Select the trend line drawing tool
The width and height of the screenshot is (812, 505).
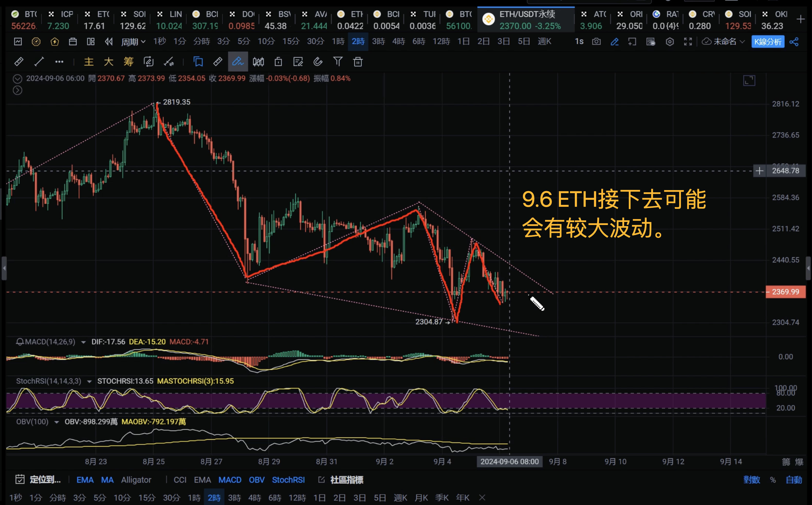(39, 61)
